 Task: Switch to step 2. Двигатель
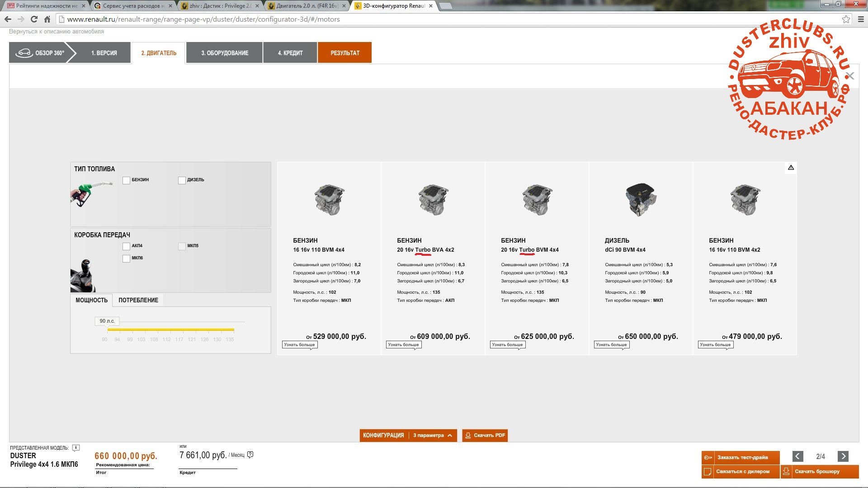(x=159, y=53)
